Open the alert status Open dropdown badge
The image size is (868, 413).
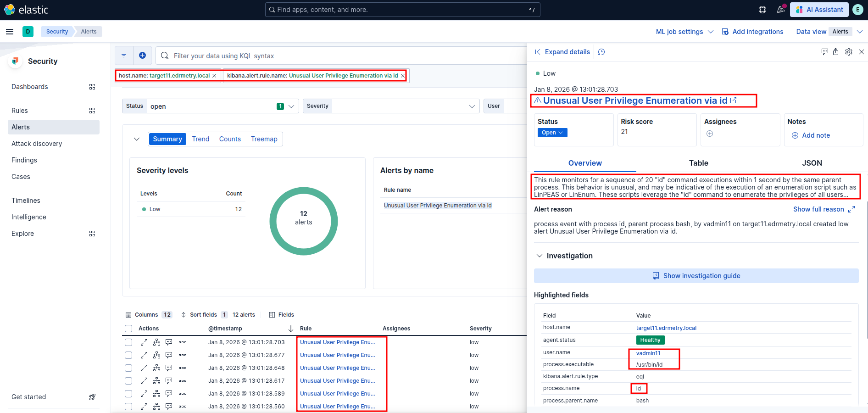pos(552,133)
